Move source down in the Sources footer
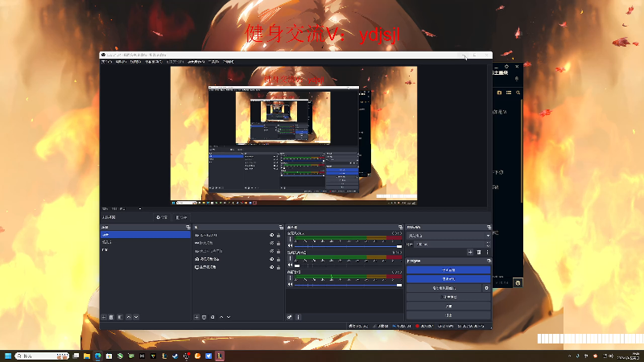This screenshot has height=362, width=644. tap(229, 317)
